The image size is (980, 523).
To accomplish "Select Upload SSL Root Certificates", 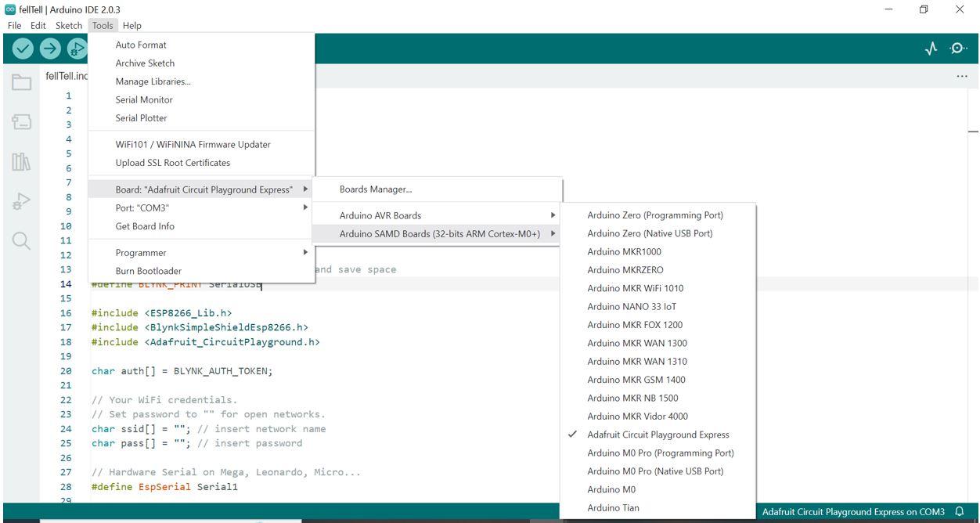I will (201, 163).
